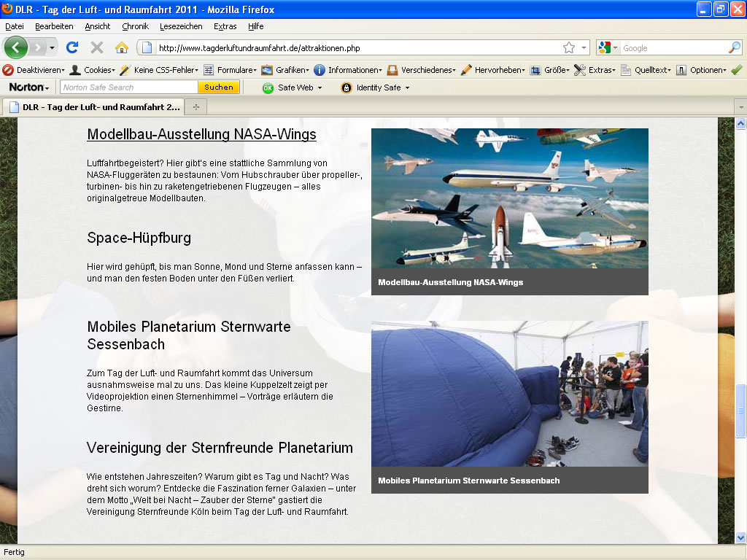Reload the page with the refresh icon
The image size is (747, 560).
point(71,47)
